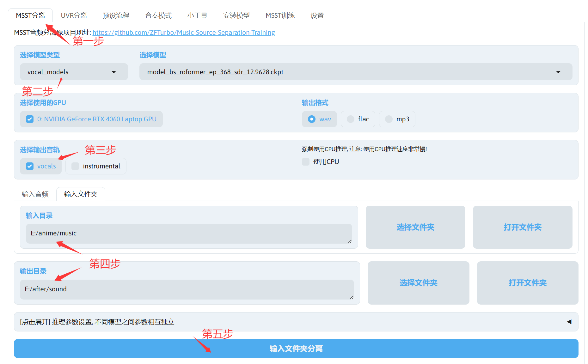The width and height of the screenshot is (588, 364).
Task: Expand the 推理参数设置 section
Action: 296,322
